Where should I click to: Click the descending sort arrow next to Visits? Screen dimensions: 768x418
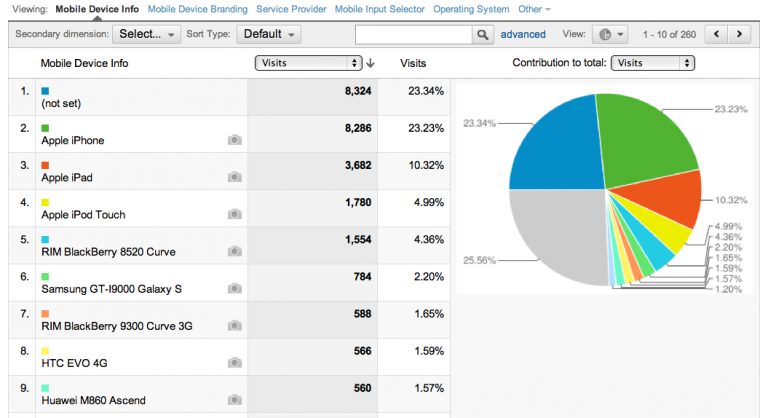370,63
